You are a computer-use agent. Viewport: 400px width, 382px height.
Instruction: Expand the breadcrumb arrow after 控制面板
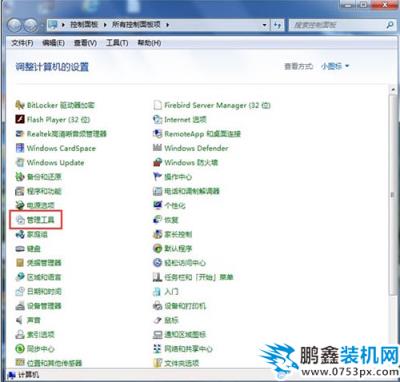click(x=105, y=25)
